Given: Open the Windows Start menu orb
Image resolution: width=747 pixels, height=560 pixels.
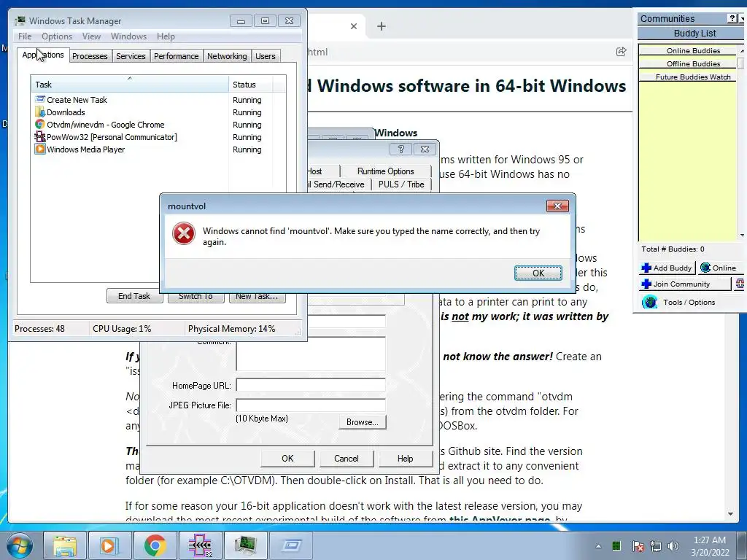Looking at the screenshot, I should pos(19,545).
